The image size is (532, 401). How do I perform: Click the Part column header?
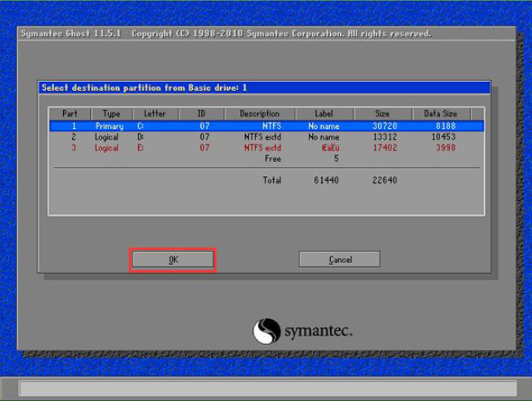point(68,113)
